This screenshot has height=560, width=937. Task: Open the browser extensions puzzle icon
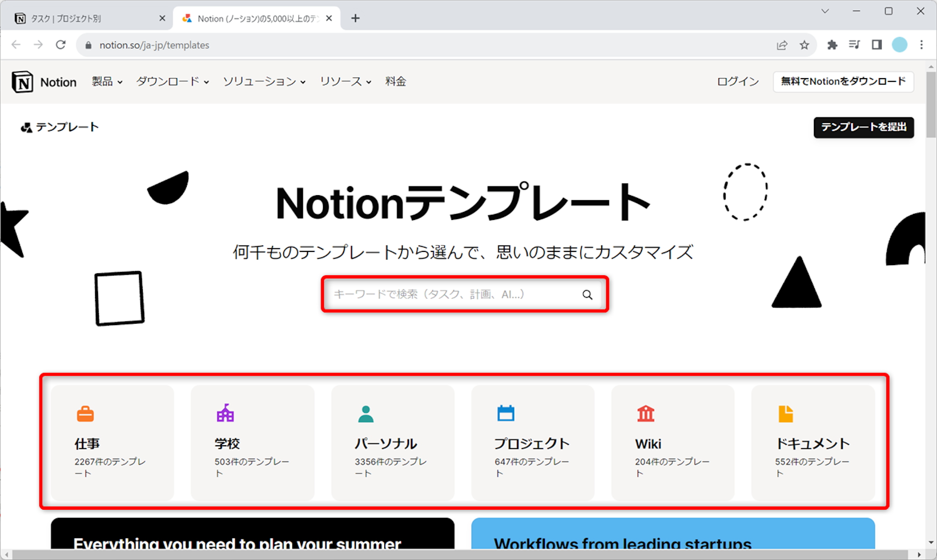832,45
